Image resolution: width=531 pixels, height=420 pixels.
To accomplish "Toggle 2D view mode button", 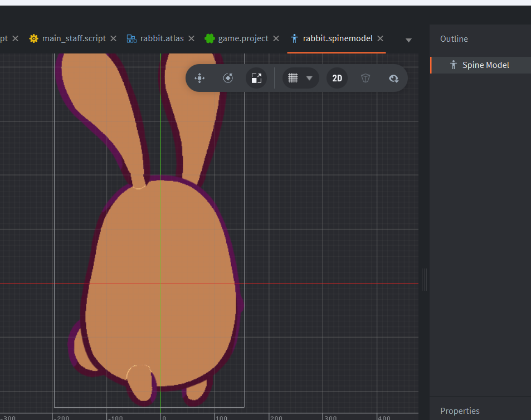I will pyautogui.click(x=337, y=78).
